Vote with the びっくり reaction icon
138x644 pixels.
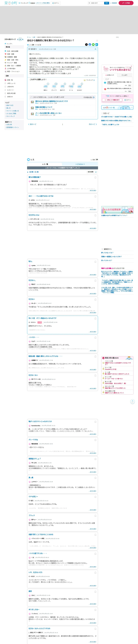tap(54, 86)
